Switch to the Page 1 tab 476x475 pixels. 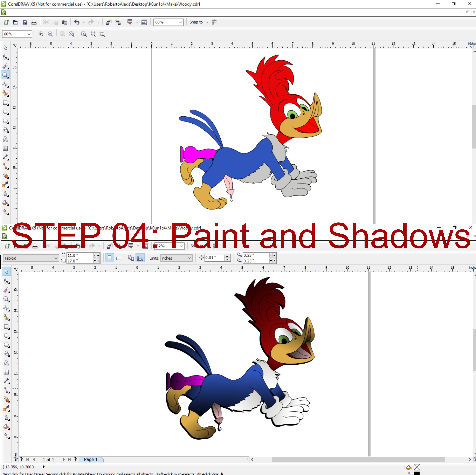click(x=91, y=459)
